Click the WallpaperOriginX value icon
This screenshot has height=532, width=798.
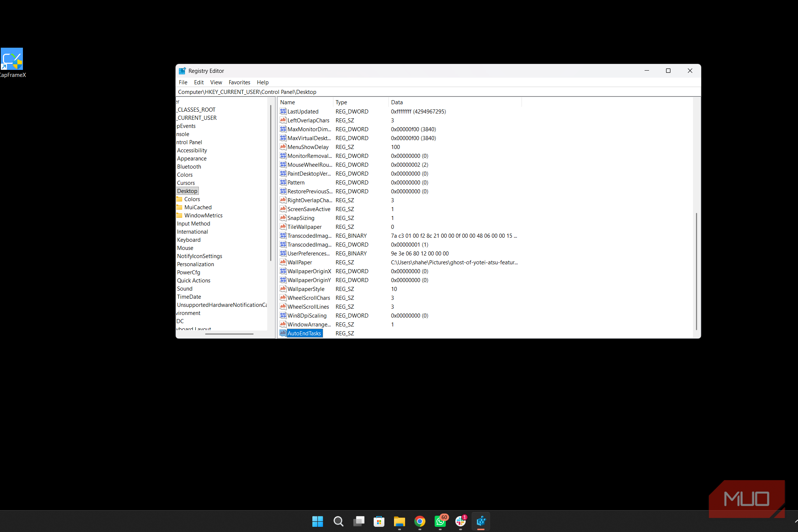(283, 271)
